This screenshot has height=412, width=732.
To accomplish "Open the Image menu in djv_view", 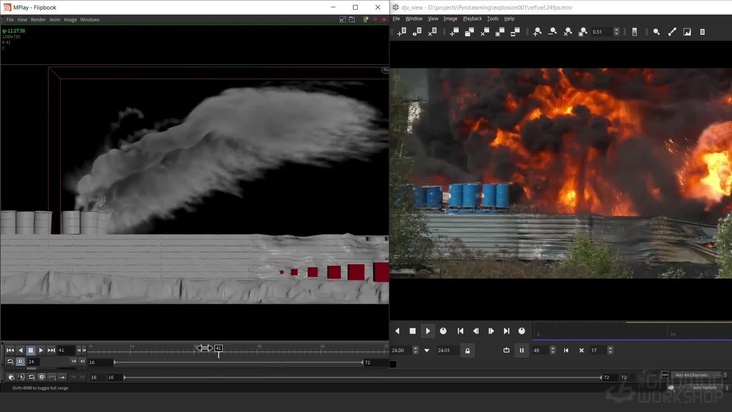I will coord(450,19).
